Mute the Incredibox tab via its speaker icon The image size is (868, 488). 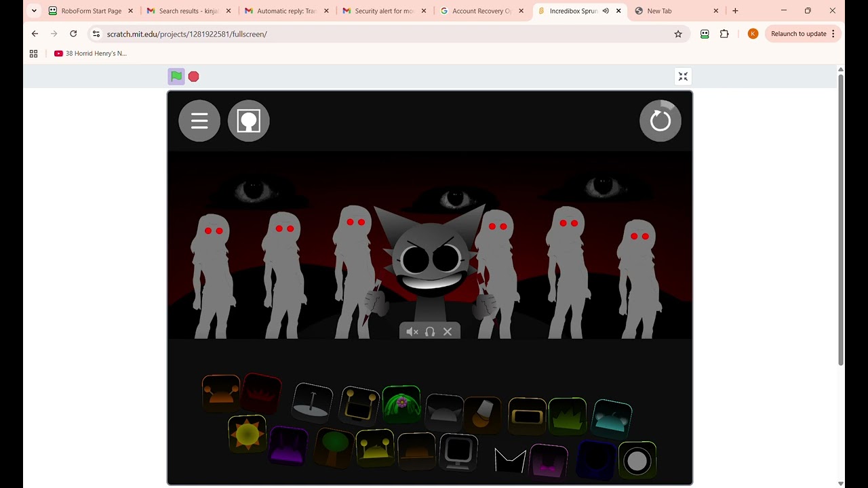point(606,11)
